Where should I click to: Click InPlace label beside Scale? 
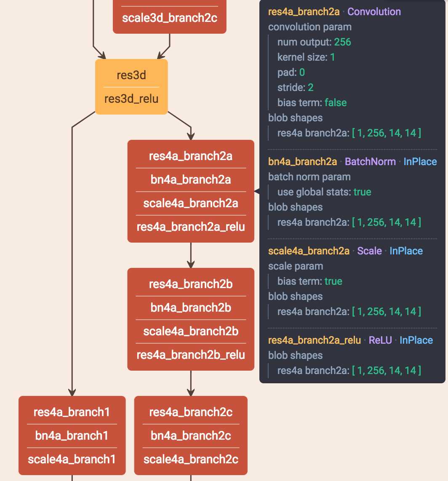406,251
